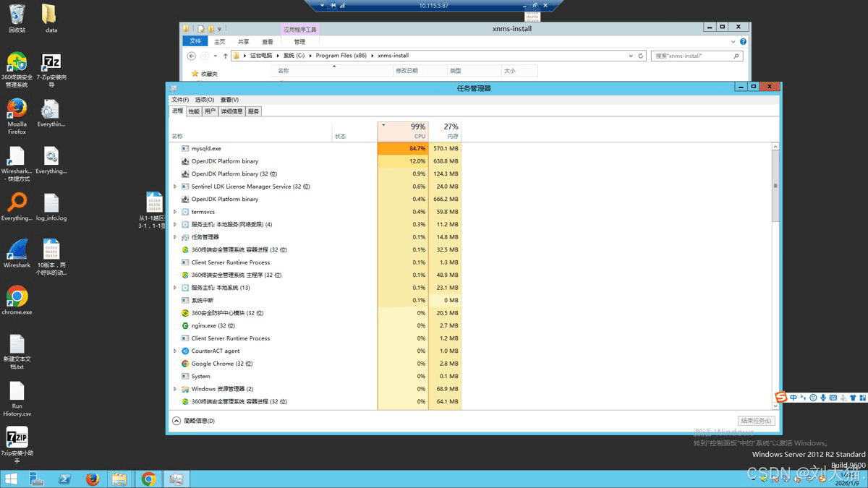The image size is (868, 488).
Task: Expand the 任务管理器 process group
Action: [x=175, y=237]
